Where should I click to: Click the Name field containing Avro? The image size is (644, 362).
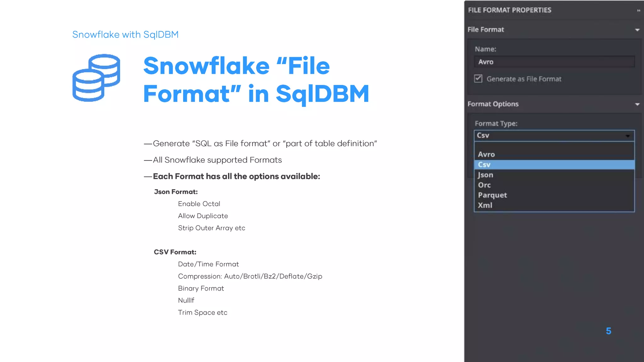tap(554, 62)
